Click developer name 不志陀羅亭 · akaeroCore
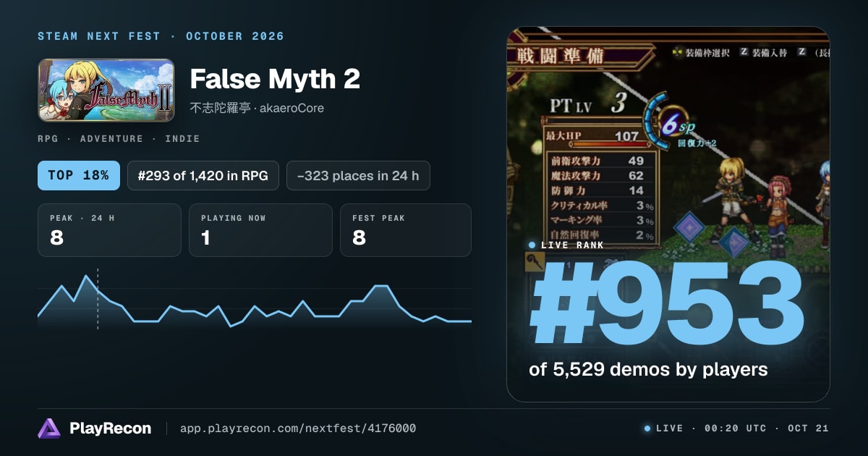This screenshot has width=868, height=456. 257,108
